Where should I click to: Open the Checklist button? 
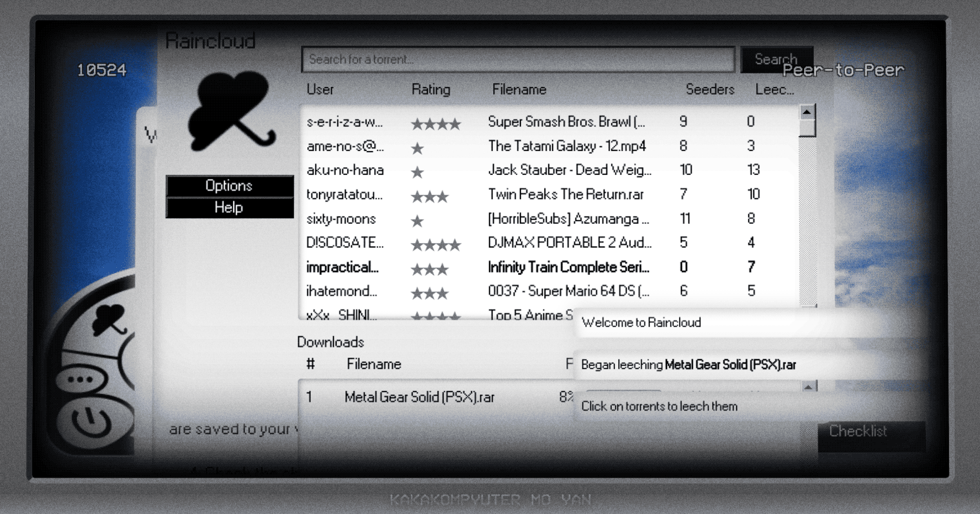pos(857,432)
